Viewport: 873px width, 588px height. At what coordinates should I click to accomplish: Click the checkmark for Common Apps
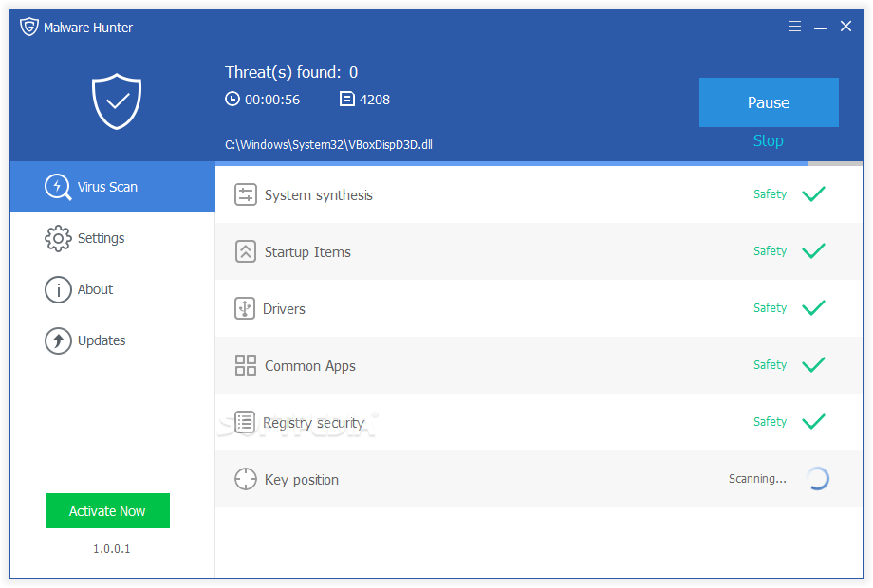pyautogui.click(x=813, y=364)
